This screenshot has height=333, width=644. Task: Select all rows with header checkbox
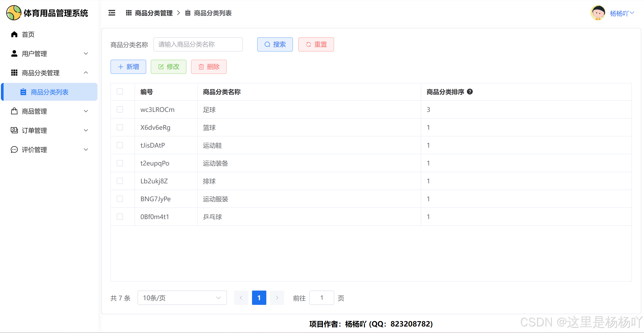pos(120,92)
